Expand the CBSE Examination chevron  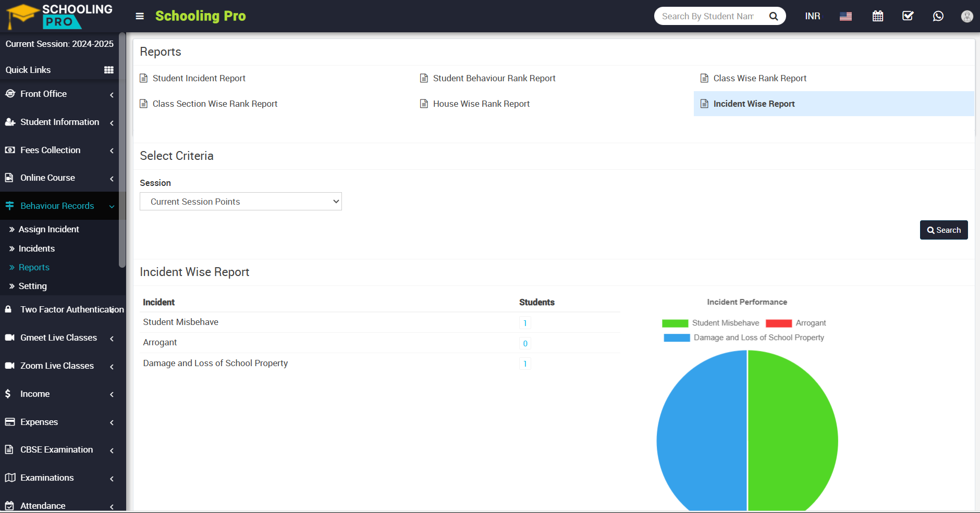(112, 451)
